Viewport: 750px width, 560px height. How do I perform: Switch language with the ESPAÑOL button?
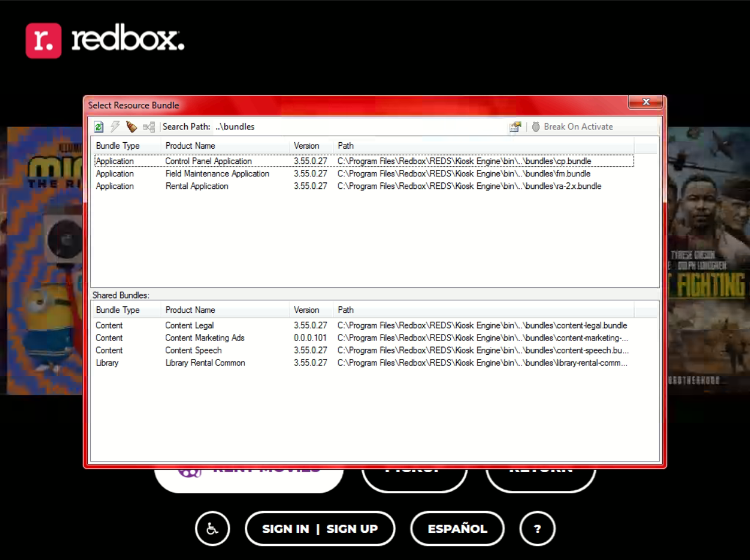[457, 529]
